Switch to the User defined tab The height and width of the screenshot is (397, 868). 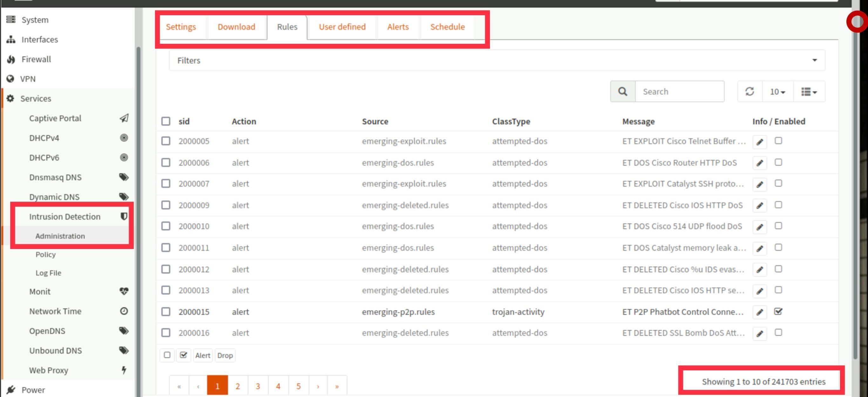point(342,27)
